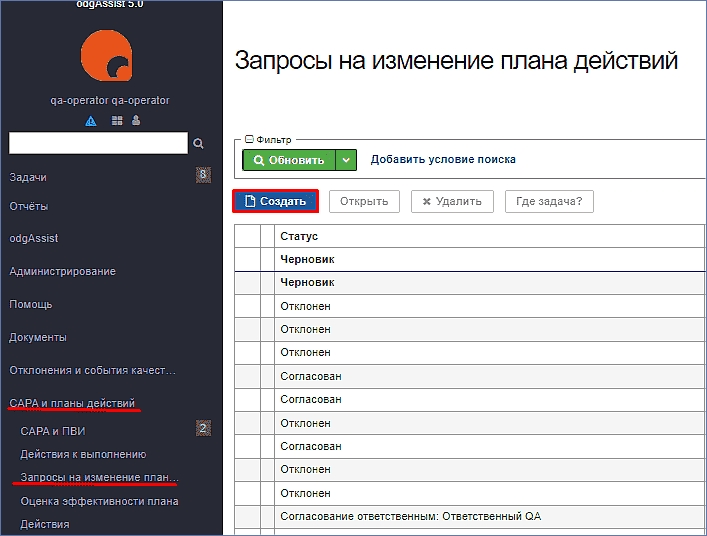Select the CAPA и ПВИ submenu item
This screenshot has height=536, width=707.
point(53,431)
